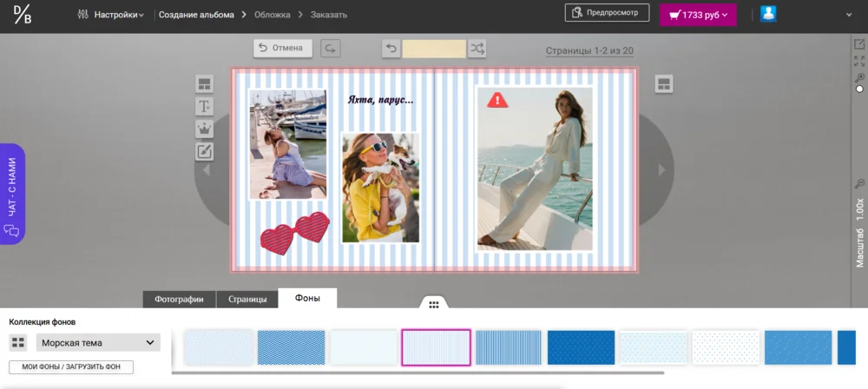The width and height of the screenshot is (868, 389).
Task: Open left page layout template picker
Action: pos(205,84)
